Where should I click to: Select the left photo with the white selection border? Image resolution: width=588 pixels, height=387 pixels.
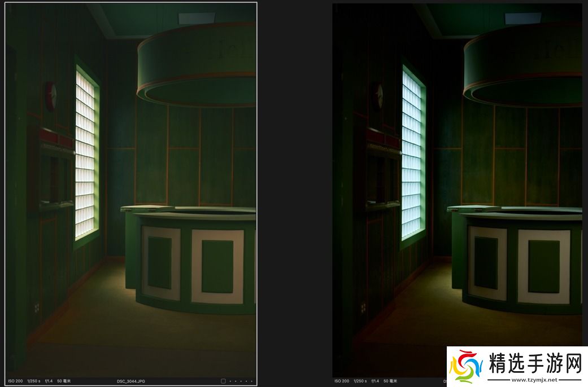[130, 186]
